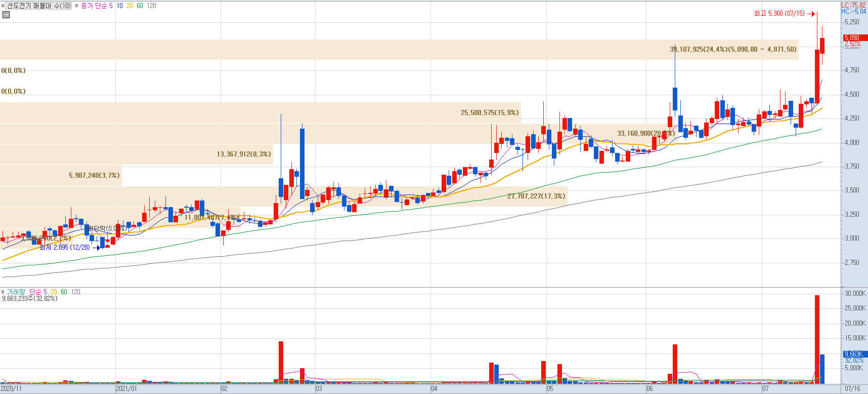
Task: Click the 5,987,240(3.7%) volume profile label
Action: point(95,175)
